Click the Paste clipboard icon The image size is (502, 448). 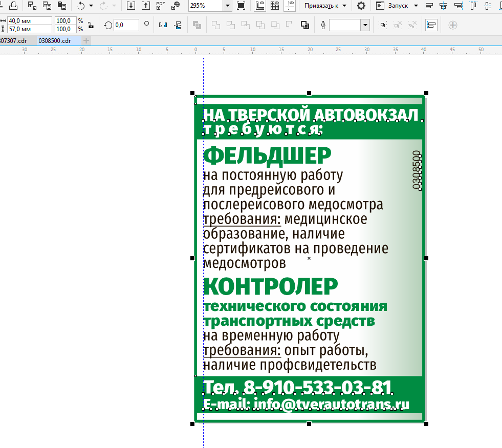pos(62,6)
